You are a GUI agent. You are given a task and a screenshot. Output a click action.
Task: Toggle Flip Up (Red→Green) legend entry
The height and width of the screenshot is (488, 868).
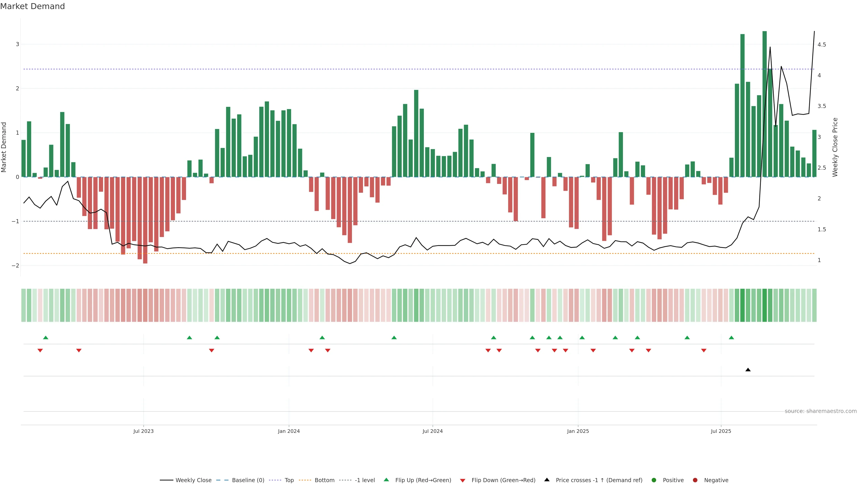point(423,480)
